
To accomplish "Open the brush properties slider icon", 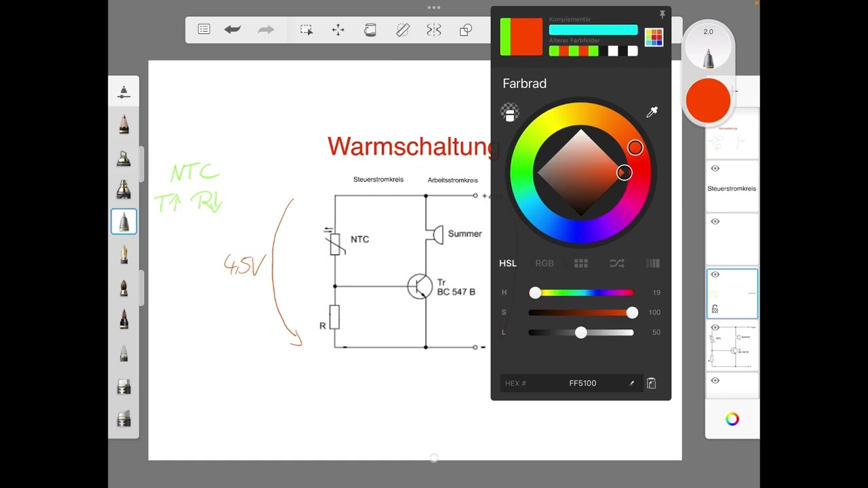I will (x=123, y=91).
